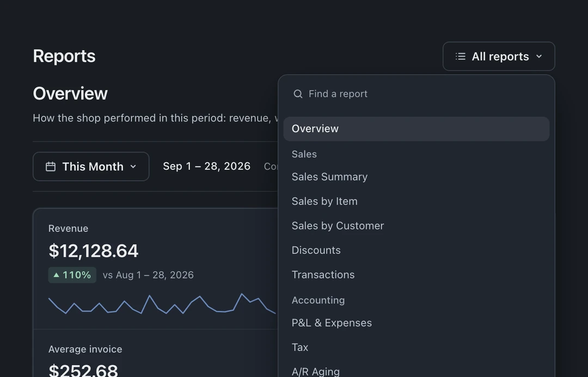This screenshot has height=377, width=588.
Task: Click the Average invoice label
Action: point(85,349)
